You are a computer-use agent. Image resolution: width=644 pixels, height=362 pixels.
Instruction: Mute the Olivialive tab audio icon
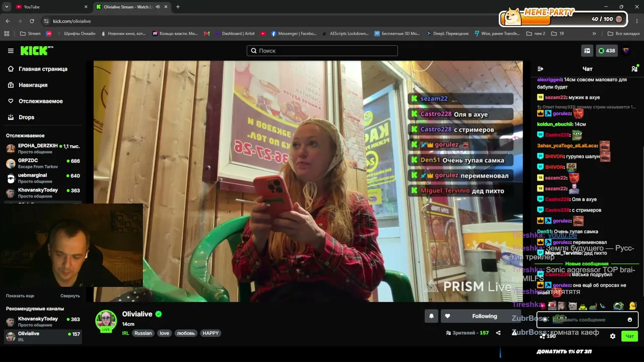(157, 7)
